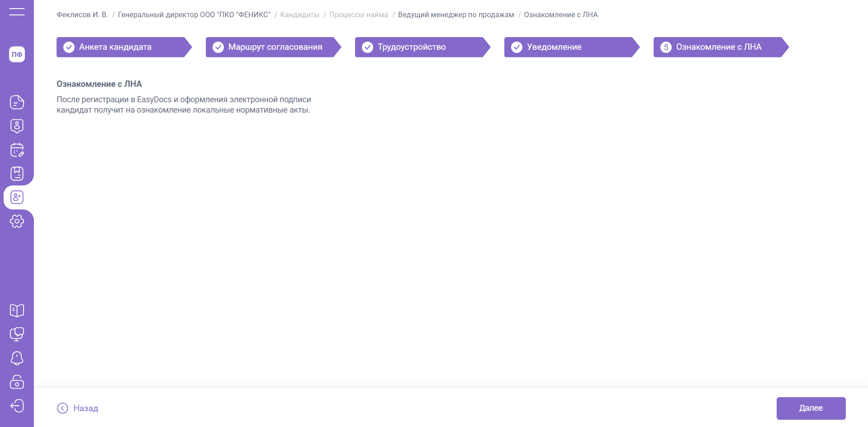Click the logout icon in sidebar
Screen dimensions: 868x427
(x=17, y=406)
